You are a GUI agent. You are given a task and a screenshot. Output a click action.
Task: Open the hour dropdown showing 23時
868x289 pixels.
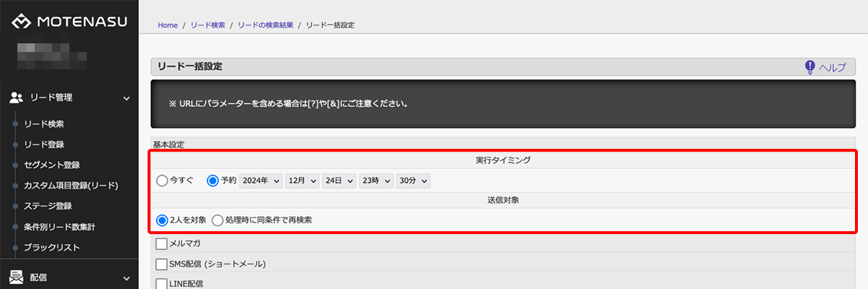click(376, 181)
